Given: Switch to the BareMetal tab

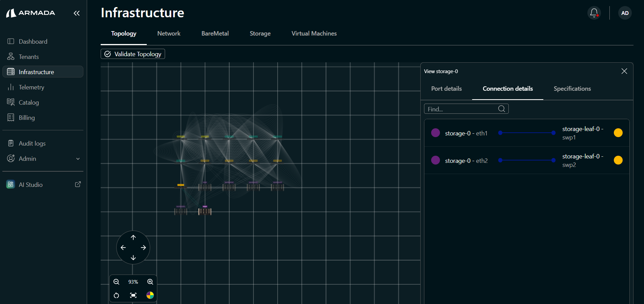Looking at the screenshot, I should click(x=215, y=34).
